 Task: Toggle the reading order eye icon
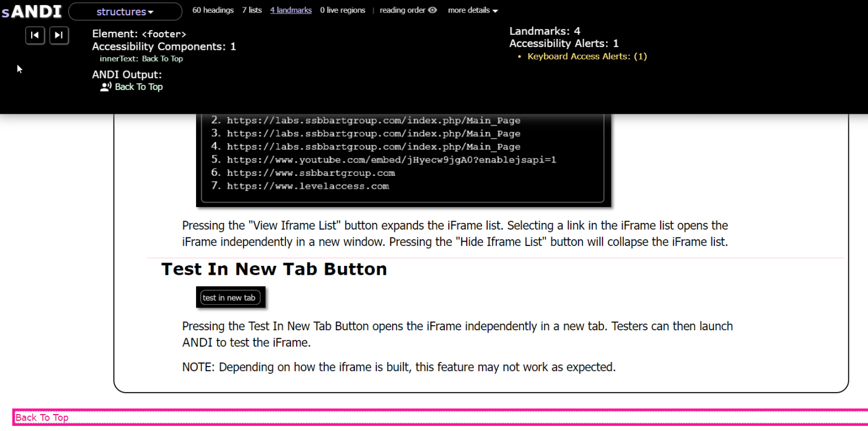(432, 10)
